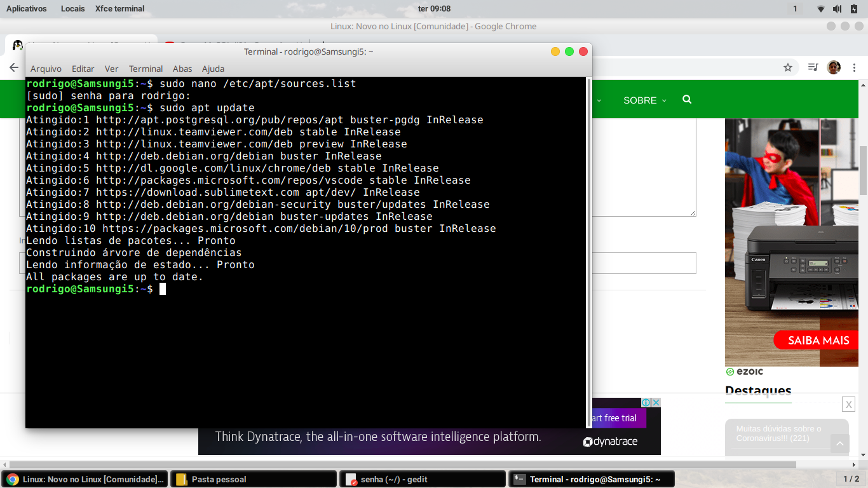Switch to Pasta pessoal file manager

(x=253, y=479)
